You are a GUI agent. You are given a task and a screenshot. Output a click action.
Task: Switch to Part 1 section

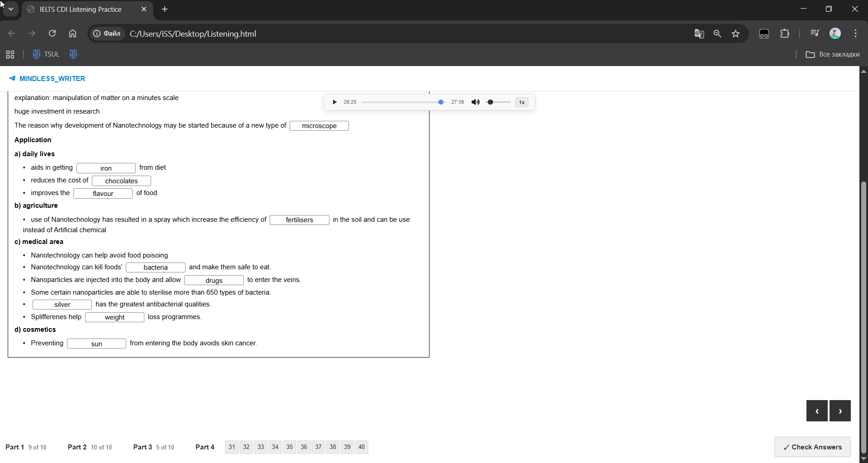coord(26,447)
